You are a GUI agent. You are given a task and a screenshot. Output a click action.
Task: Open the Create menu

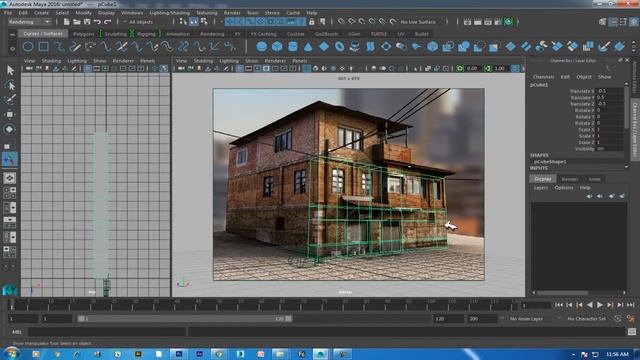coord(41,13)
